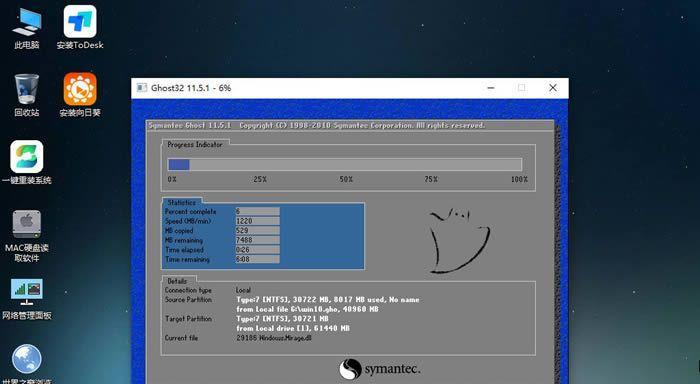
Task: Click the Ghost32 window title bar icon
Action: click(142, 88)
